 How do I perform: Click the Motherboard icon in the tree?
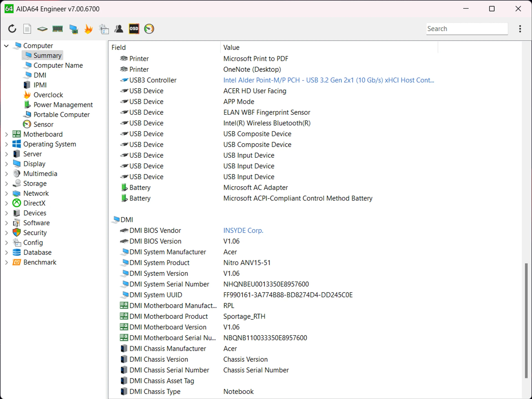17,134
